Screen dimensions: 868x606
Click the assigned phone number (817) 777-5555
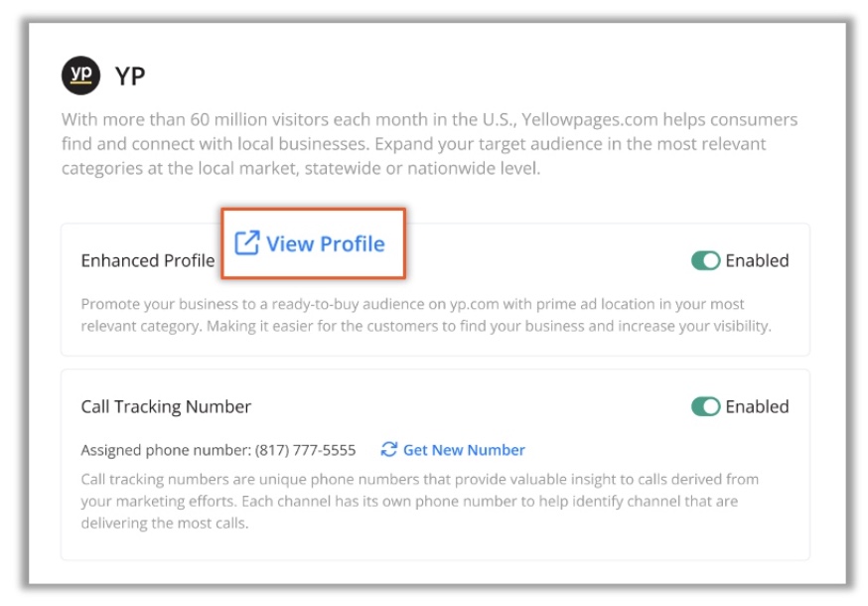click(305, 450)
